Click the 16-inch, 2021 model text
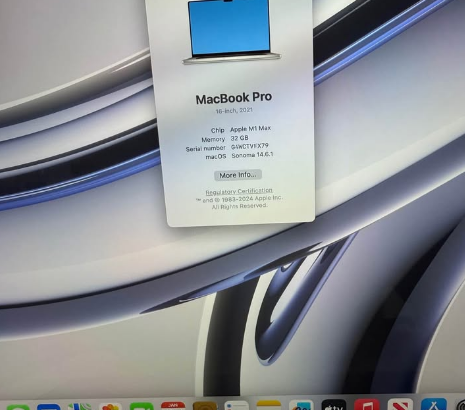The image size is (465, 410). [234, 111]
